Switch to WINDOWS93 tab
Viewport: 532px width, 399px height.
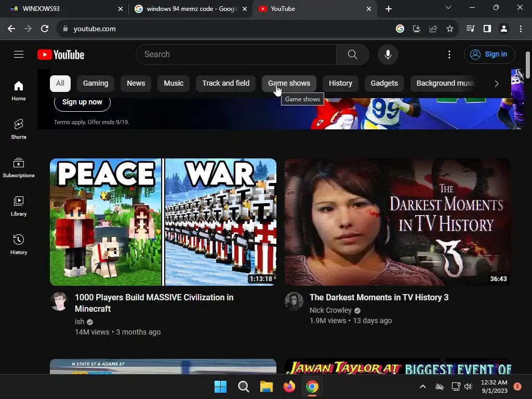click(x=64, y=9)
